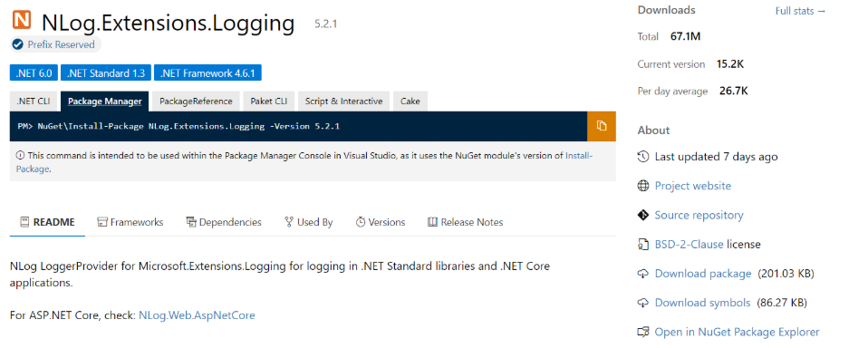Click the Downloads section heading
Viewport: 868px width, 348px height.
point(667,10)
